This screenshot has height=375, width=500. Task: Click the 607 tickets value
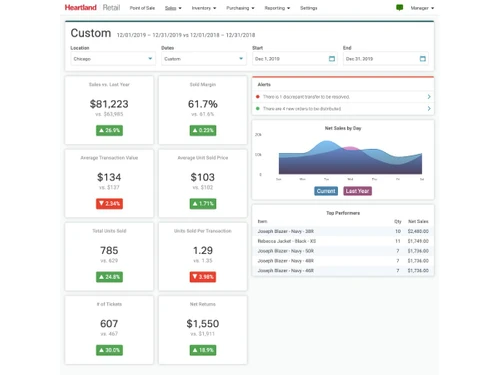pyautogui.click(x=109, y=324)
